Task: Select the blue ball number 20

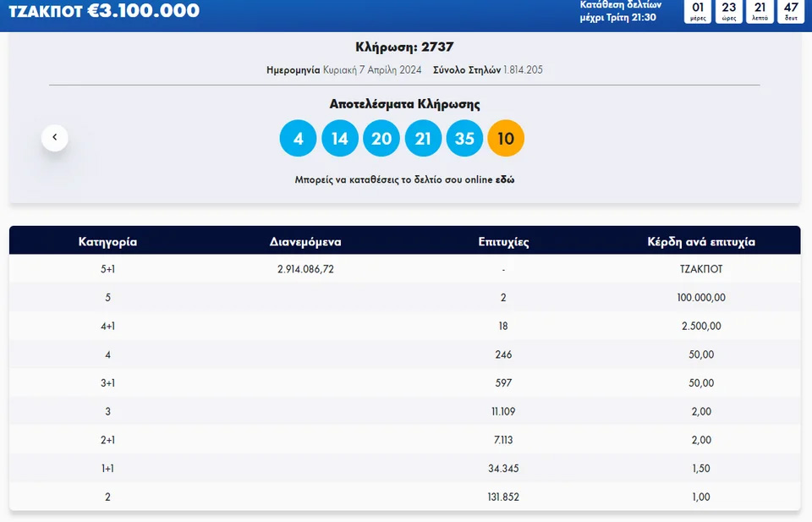Action: (381, 139)
